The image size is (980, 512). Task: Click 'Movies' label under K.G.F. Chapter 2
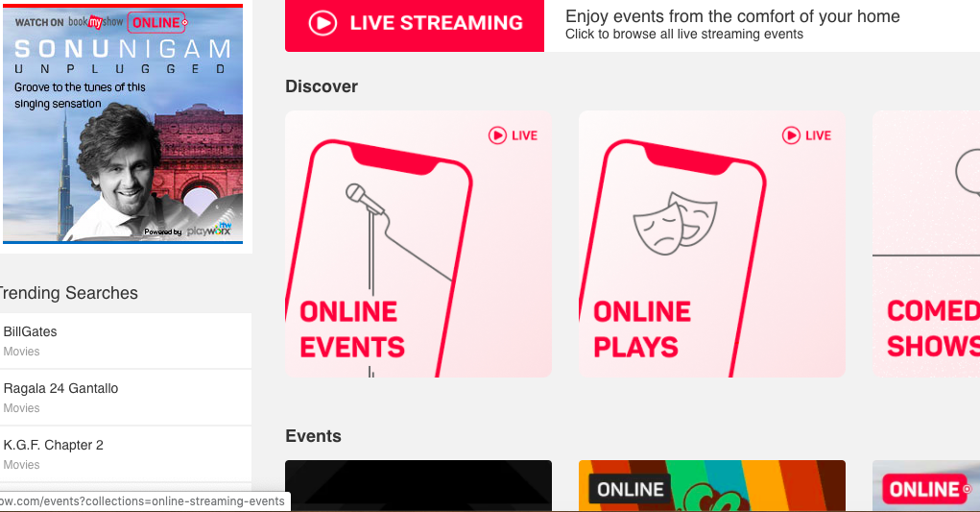(x=21, y=465)
